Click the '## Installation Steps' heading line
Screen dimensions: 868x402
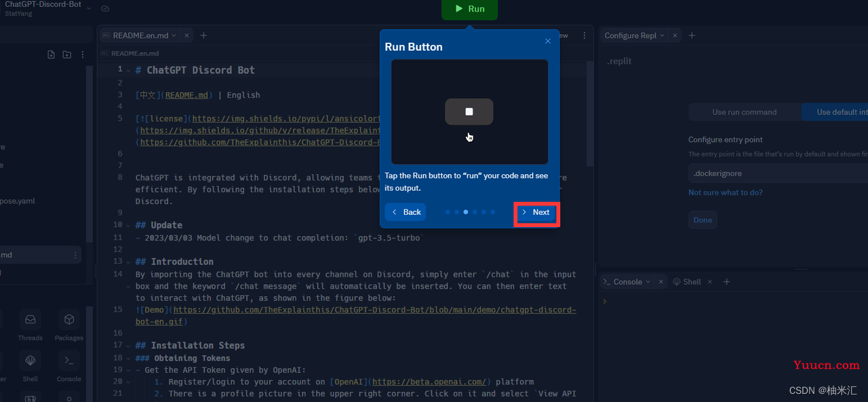point(190,346)
